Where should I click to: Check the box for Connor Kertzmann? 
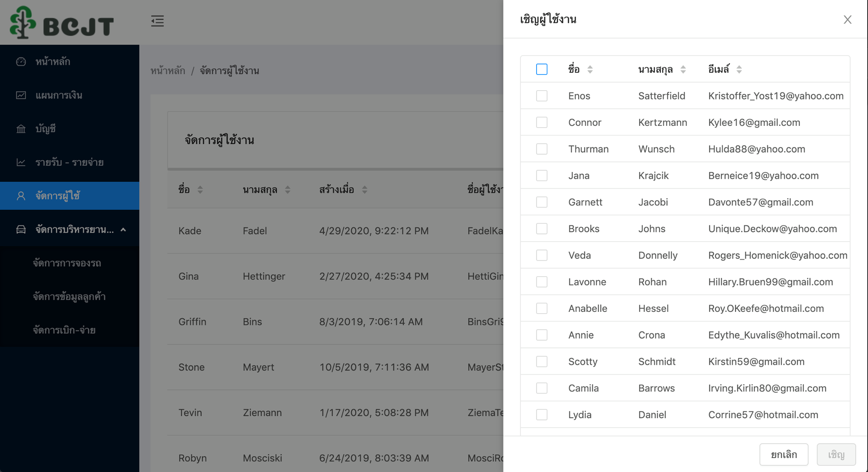coord(542,122)
